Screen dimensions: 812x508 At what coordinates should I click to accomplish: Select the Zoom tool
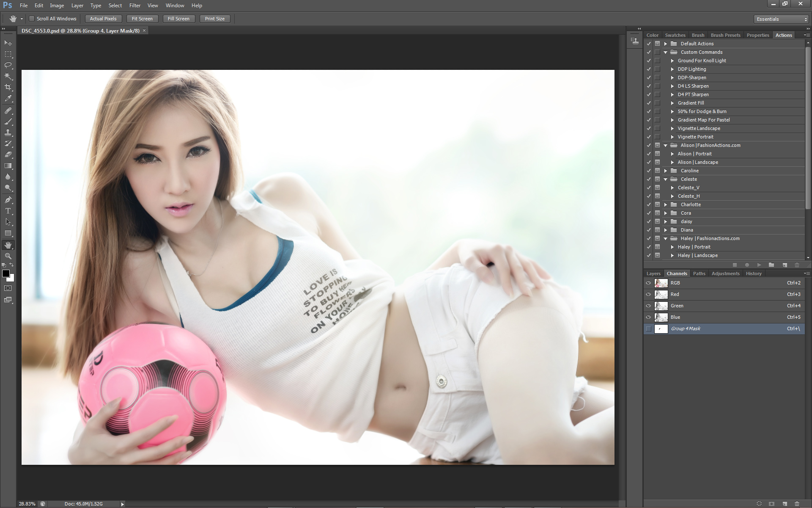[x=8, y=256]
